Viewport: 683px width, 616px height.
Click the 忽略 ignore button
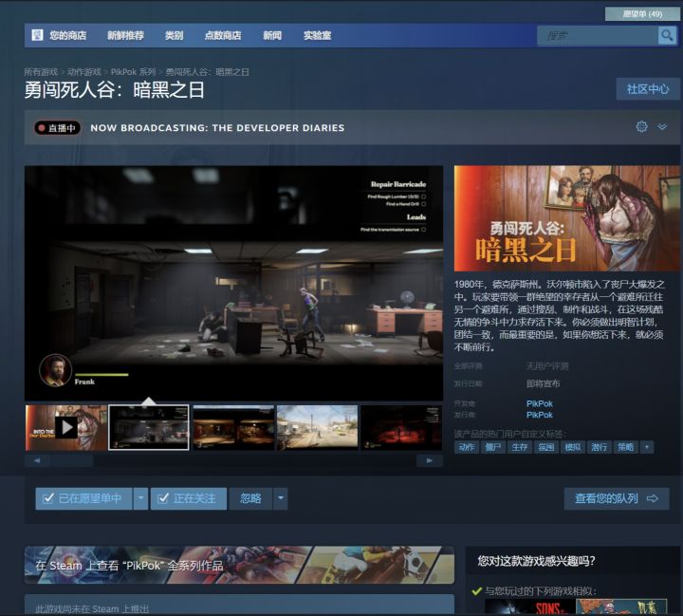250,498
